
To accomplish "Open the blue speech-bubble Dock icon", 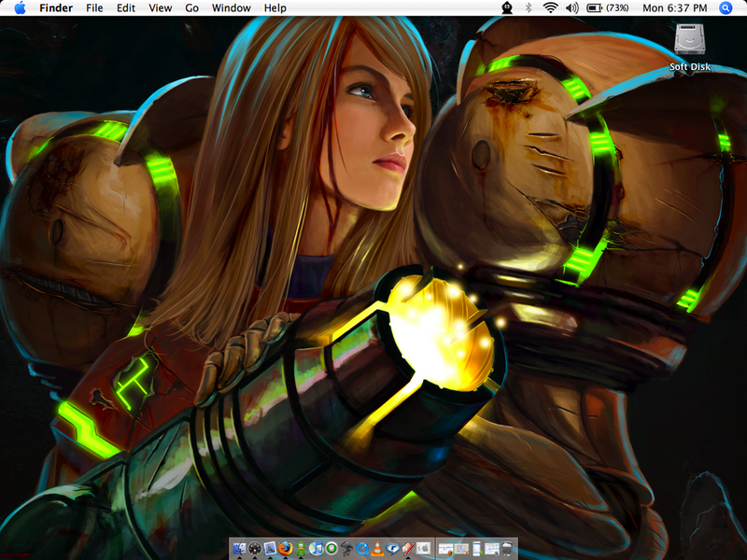I will pos(392,549).
